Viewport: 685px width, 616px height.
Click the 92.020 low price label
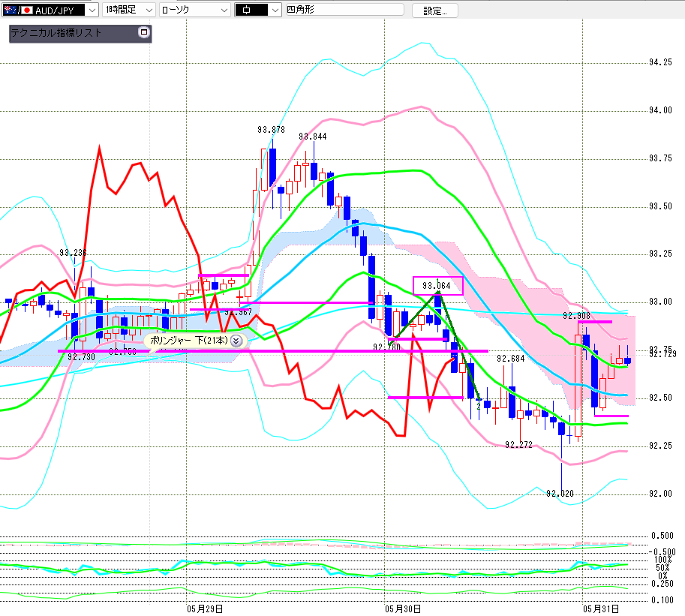pyautogui.click(x=560, y=494)
